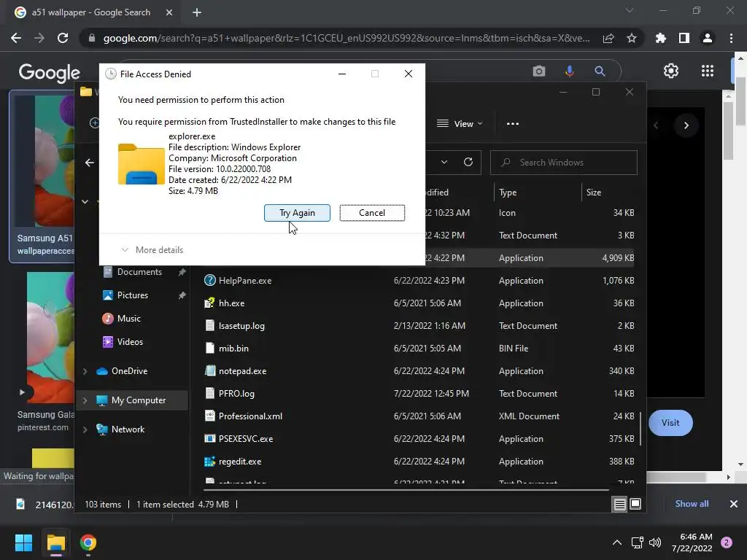Select Network in navigation pane
The width and height of the screenshot is (747, 560).
click(128, 429)
